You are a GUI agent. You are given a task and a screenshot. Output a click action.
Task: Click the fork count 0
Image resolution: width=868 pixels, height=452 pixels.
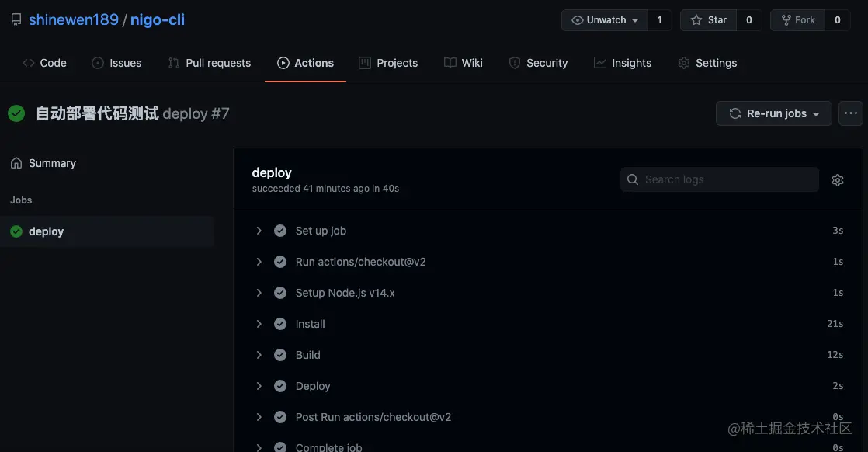838,20
